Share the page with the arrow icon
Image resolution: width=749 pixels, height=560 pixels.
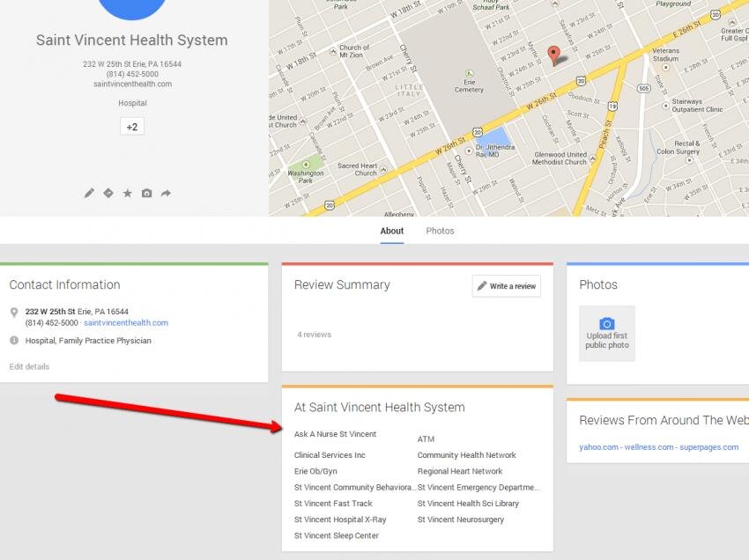(166, 193)
